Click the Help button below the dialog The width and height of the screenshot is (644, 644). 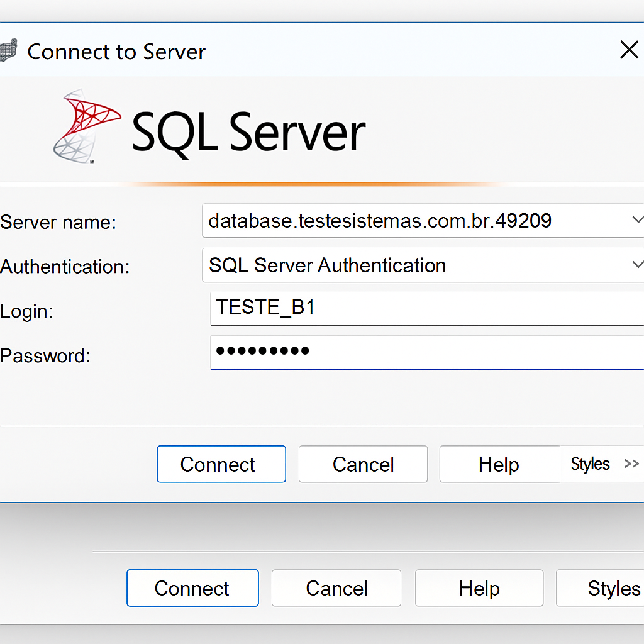click(479, 588)
